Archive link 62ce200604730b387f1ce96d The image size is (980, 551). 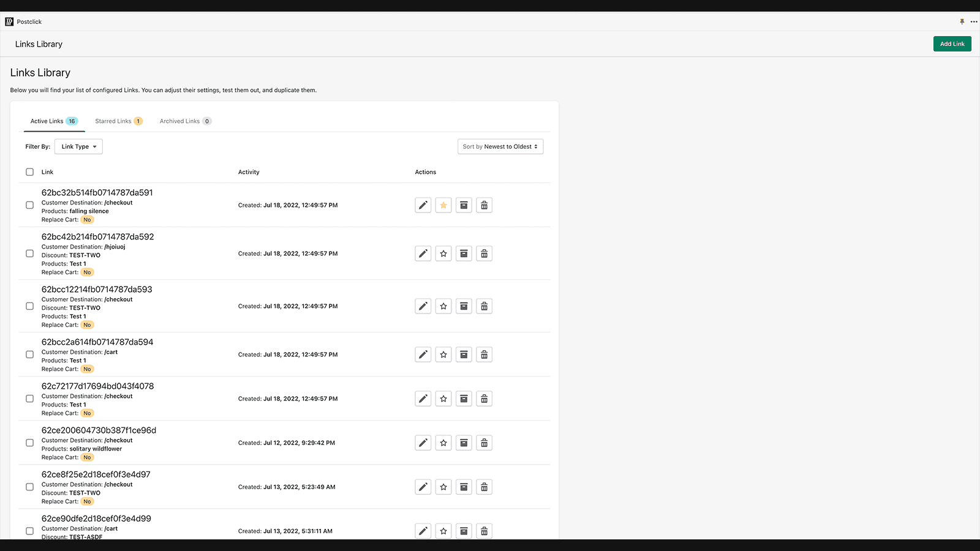coord(464,443)
